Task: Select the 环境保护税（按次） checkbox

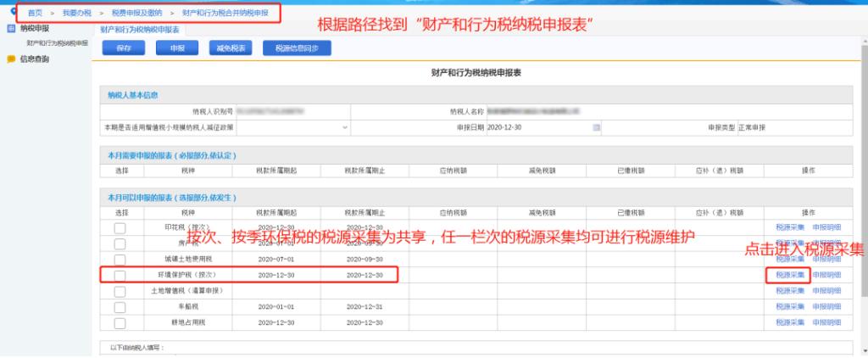Action: (120, 275)
